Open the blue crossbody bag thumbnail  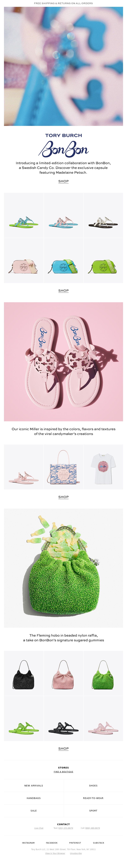(63, 261)
